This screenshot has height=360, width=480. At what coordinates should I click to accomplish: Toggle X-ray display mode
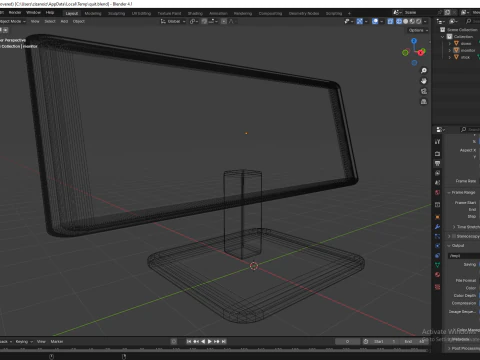[x=390, y=21]
